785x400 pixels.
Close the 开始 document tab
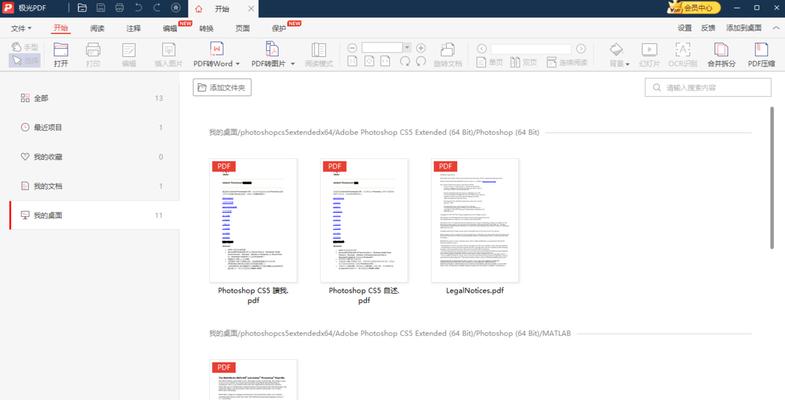pyautogui.click(x=251, y=9)
